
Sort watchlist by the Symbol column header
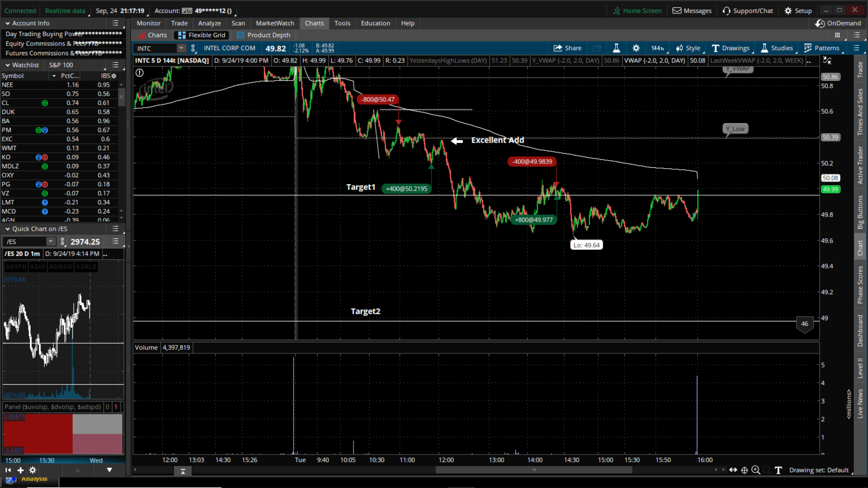13,76
